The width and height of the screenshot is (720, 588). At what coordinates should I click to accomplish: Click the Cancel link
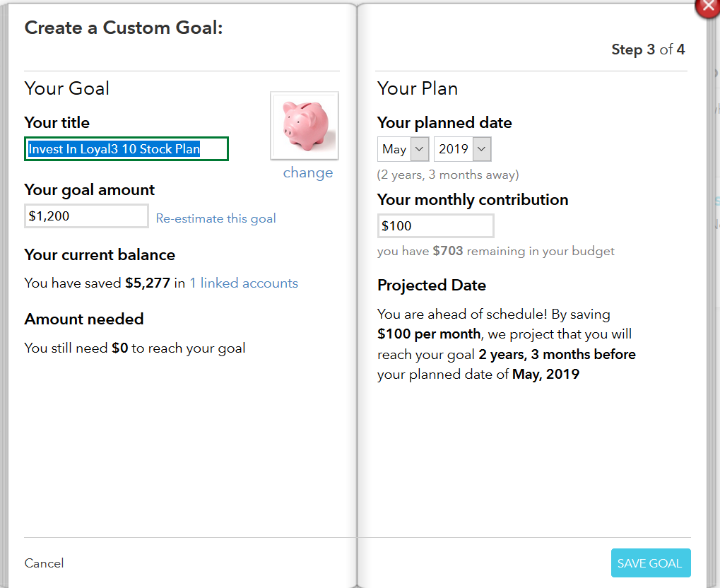point(44,563)
